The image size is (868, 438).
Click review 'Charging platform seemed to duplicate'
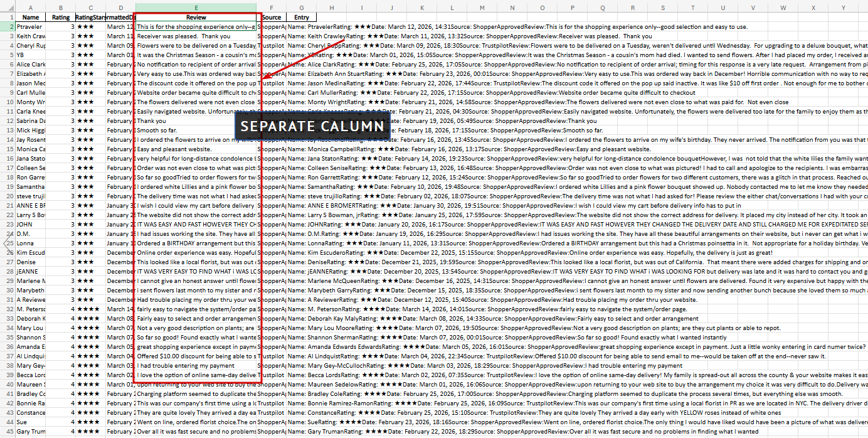tap(196, 393)
